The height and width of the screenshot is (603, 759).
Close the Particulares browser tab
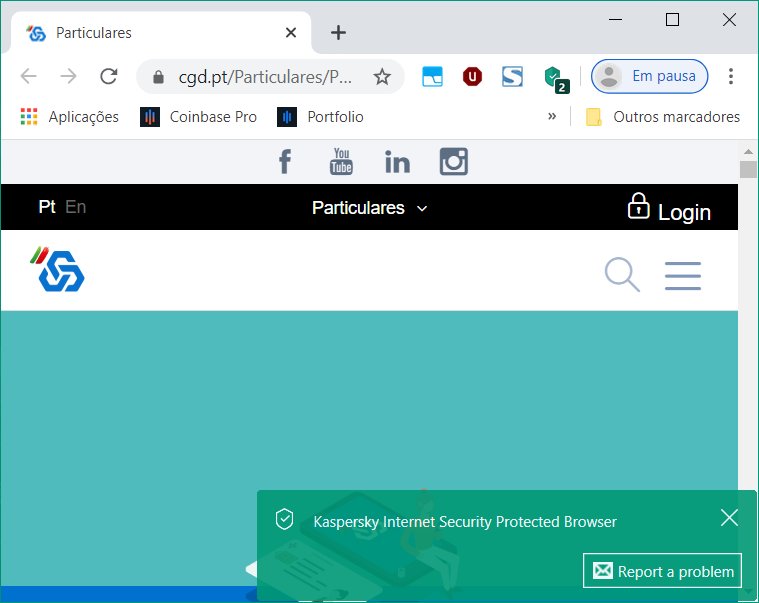[291, 33]
